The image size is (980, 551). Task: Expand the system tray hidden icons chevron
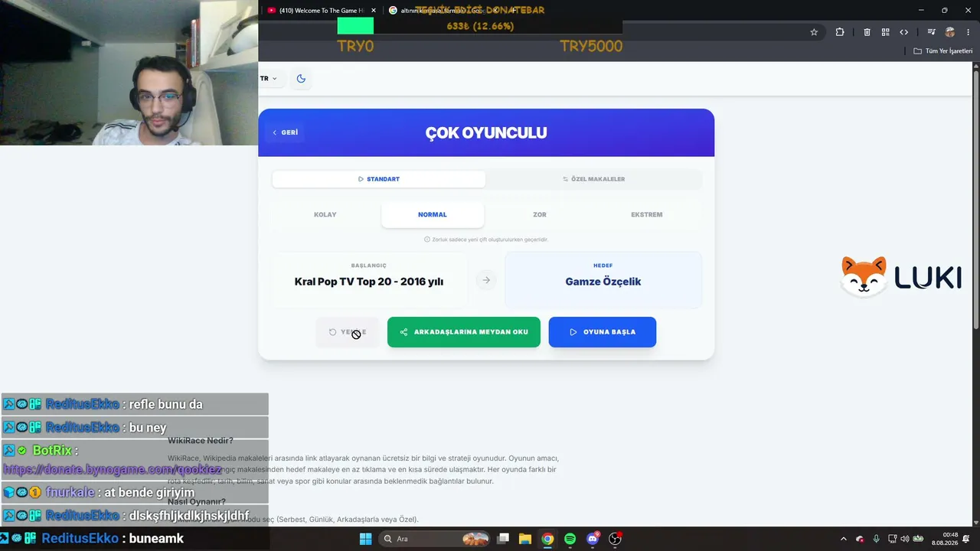pos(844,539)
